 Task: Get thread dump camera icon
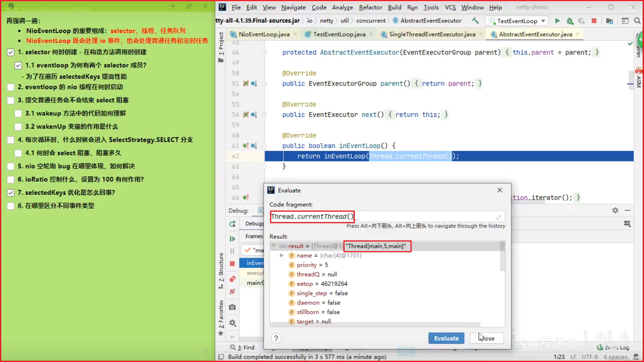click(232, 307)
